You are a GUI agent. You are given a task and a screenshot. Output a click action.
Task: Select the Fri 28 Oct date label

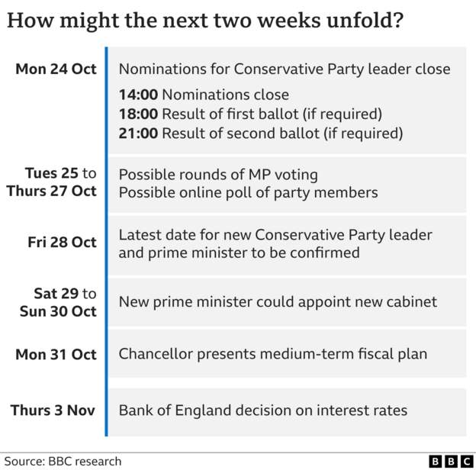[x=63, y=243]
